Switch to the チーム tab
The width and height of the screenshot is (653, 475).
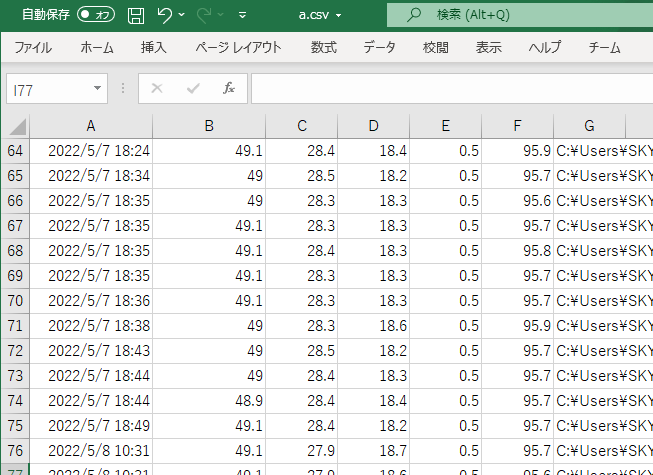(604, 47)
